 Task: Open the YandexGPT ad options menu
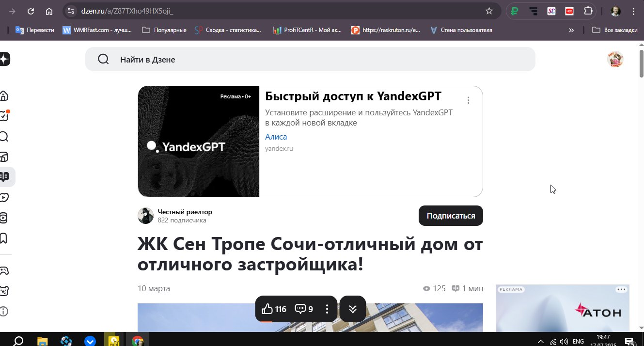468,100
